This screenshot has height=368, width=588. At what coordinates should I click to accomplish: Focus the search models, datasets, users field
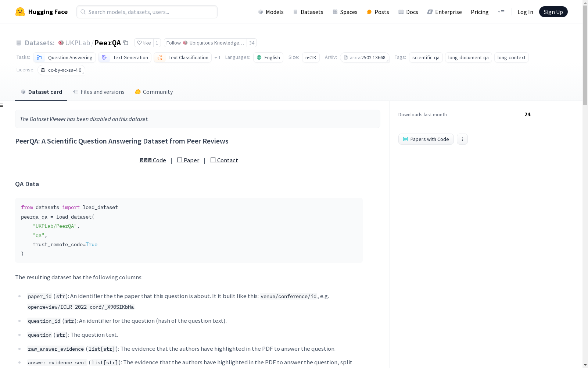pyautogui.click(x=147, y=12)
